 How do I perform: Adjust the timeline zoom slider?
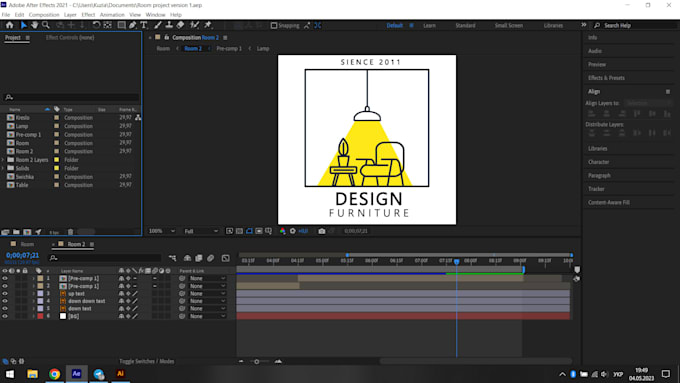[x=257, y=361]
